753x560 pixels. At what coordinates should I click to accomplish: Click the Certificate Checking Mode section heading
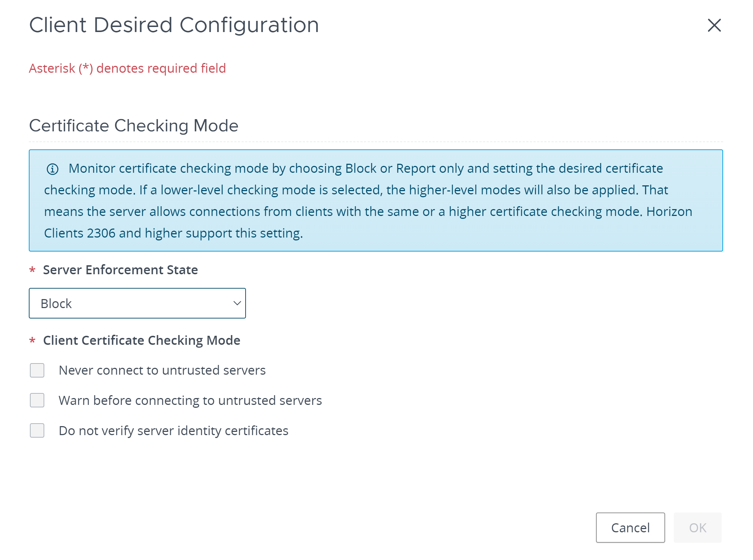134,126
